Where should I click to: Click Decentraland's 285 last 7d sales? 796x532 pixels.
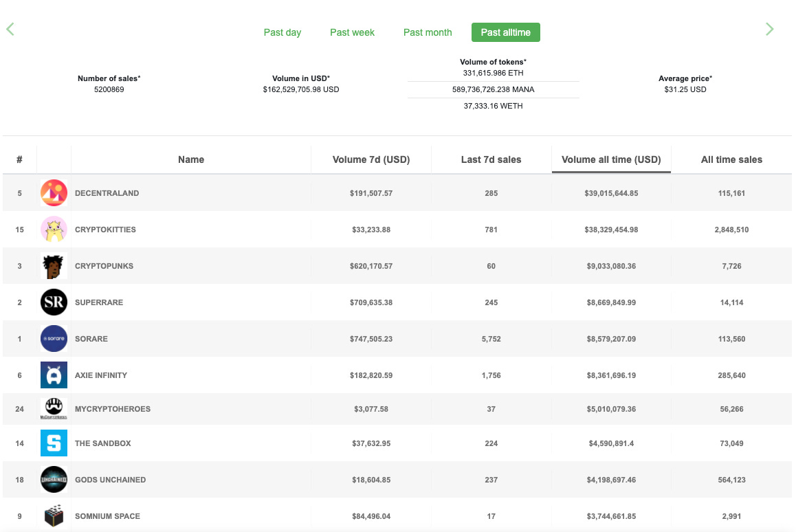(491, 193)
